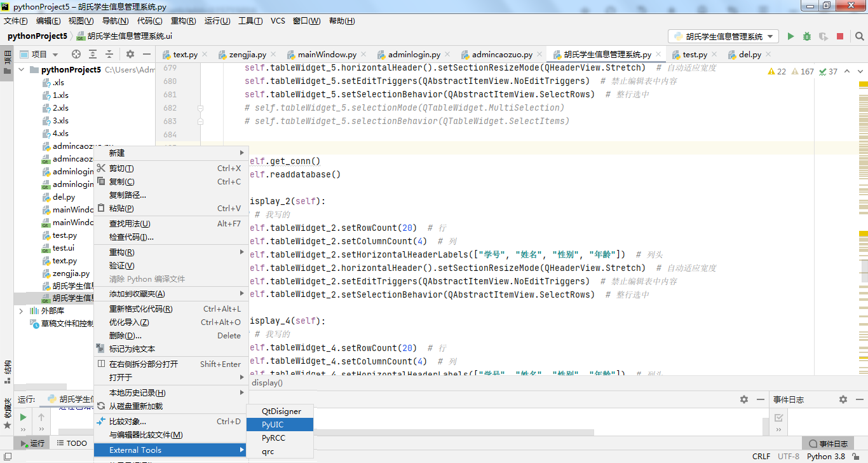Open Event Log settings gear icon
The height and width of the screenshot is (463, 868).
click(x=843, y=399)
